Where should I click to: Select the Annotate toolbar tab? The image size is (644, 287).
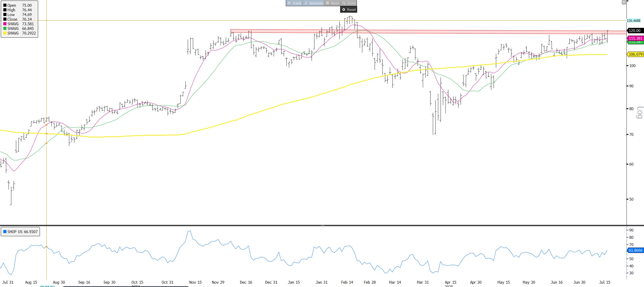[x=316, y=3]
